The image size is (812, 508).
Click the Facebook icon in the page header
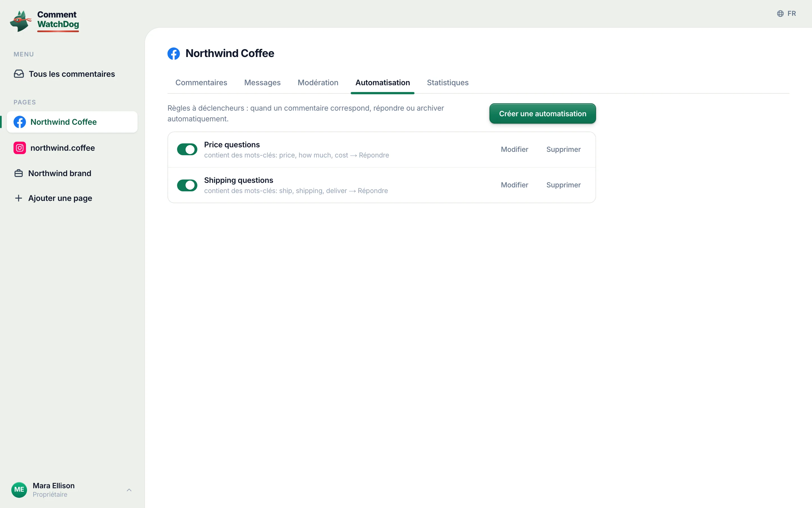pyautogui.click(x=173, y=53)
